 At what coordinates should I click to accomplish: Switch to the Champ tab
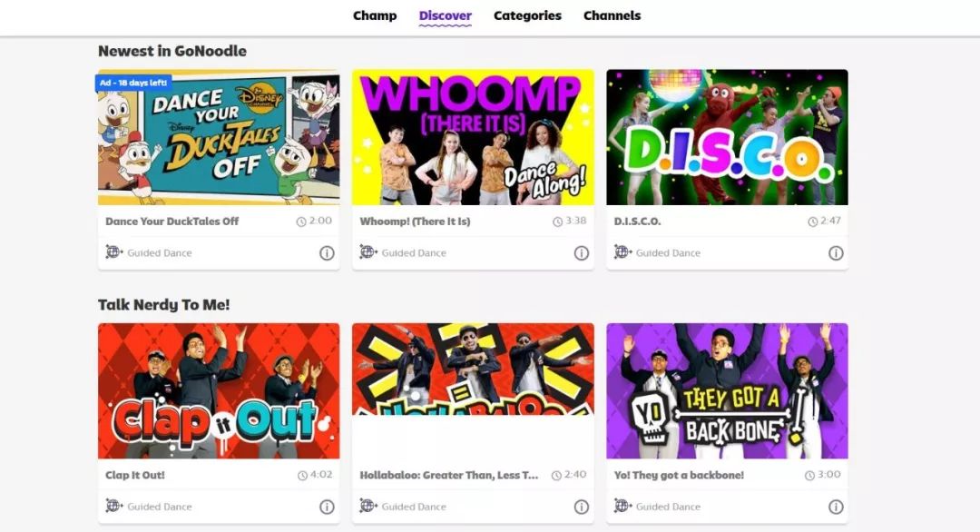pos(375,15)
